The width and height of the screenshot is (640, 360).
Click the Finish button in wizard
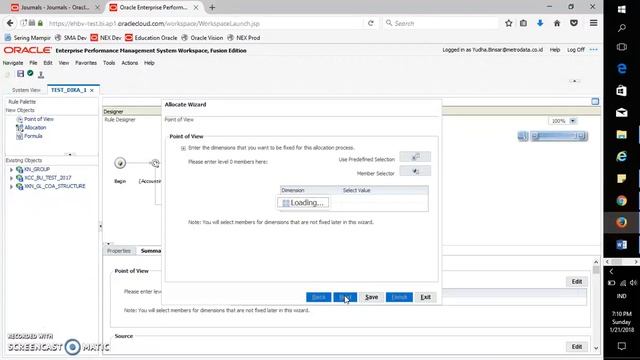399,297
